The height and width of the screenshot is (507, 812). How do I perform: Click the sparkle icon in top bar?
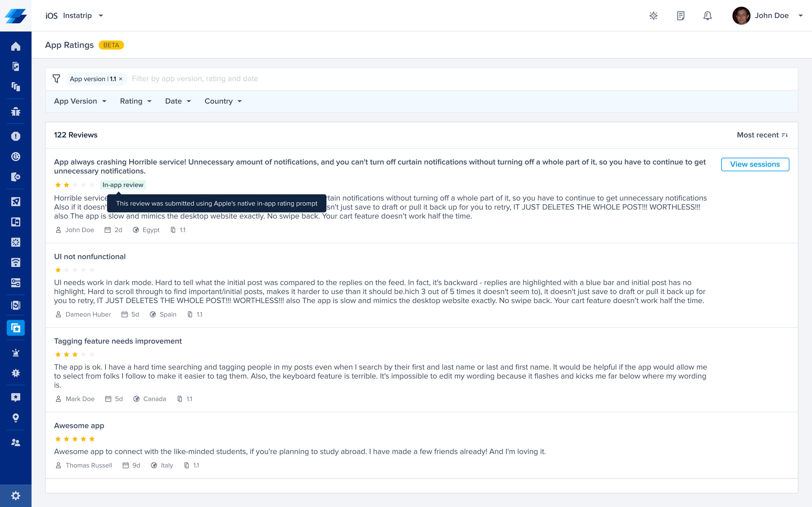653,16
